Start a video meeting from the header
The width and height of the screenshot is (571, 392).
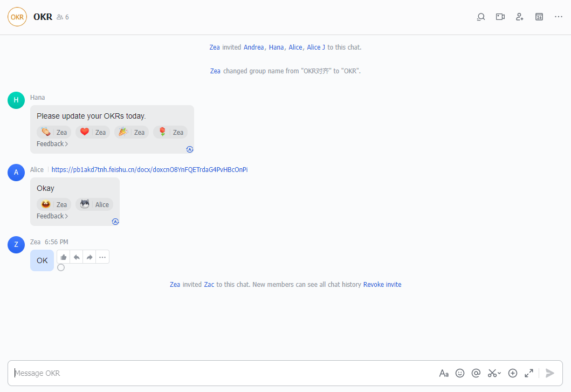tap(500, 17)
